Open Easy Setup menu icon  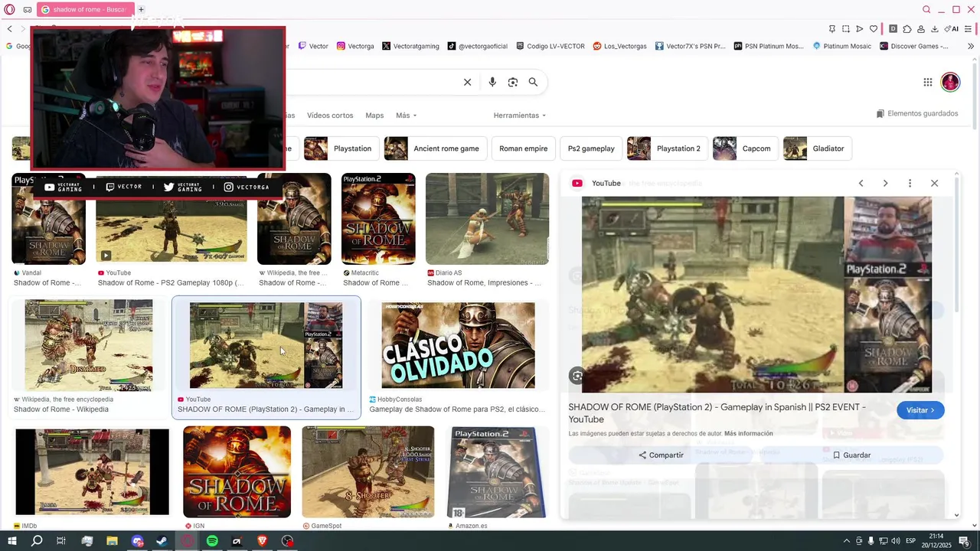969,29
